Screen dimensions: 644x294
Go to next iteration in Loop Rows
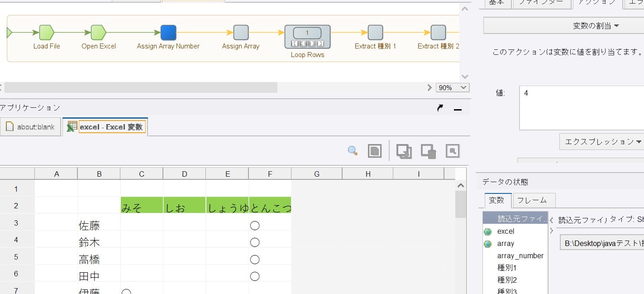312,44
